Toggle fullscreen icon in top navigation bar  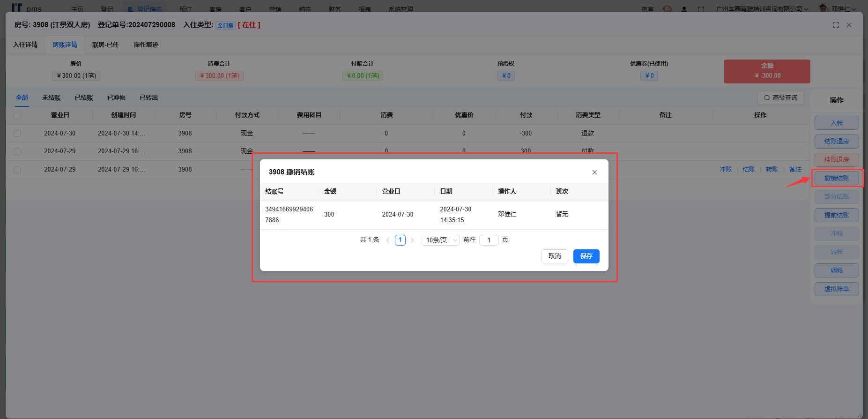point(701,9)
